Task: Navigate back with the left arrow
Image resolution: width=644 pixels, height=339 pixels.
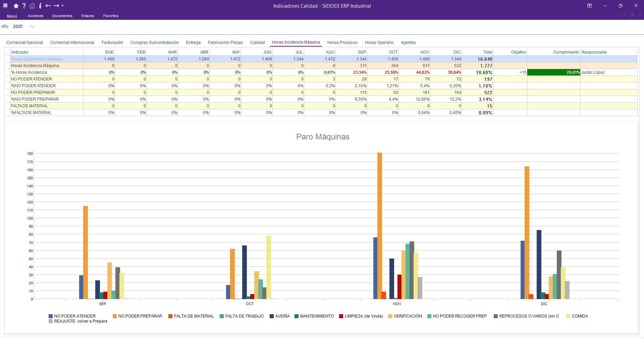Action: 48,6
